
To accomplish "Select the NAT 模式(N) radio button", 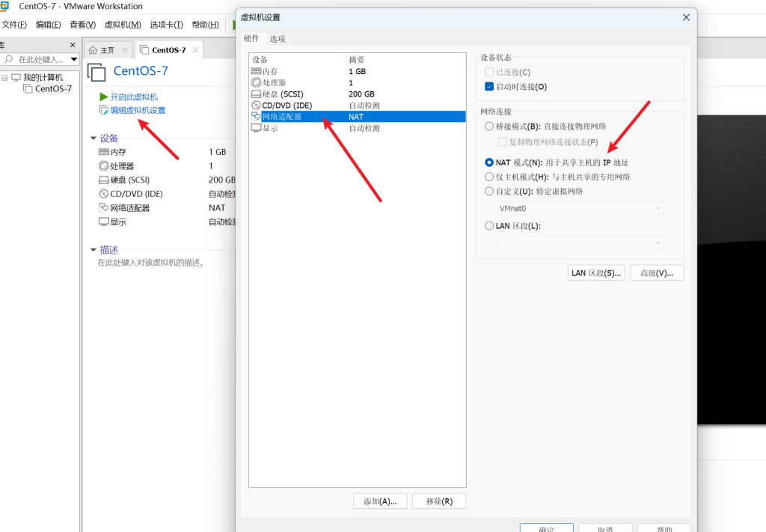I will coord(489,162).
